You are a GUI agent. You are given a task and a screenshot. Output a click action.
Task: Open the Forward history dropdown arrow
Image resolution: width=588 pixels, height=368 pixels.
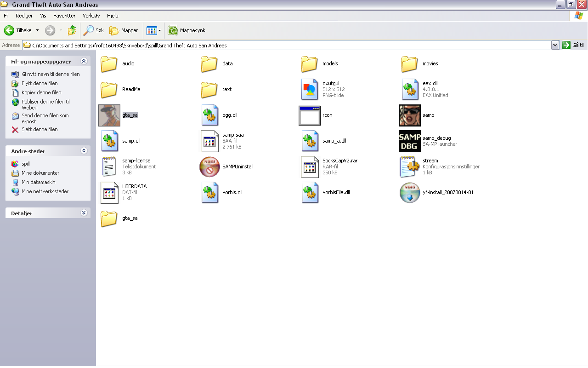point(61,30)
